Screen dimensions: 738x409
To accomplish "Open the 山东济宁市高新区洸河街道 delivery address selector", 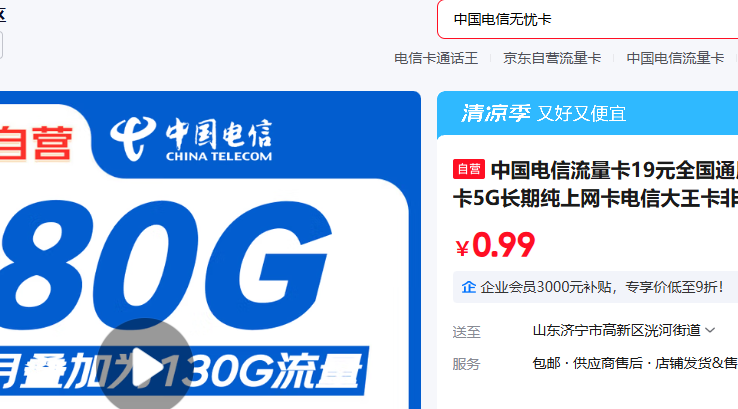I will coord(624,330).
